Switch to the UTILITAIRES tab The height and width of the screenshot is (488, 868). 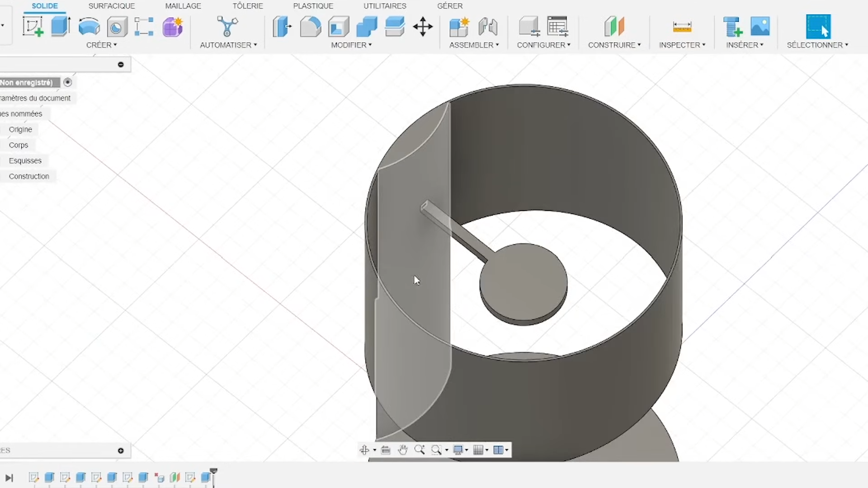[x=385, y=6]
